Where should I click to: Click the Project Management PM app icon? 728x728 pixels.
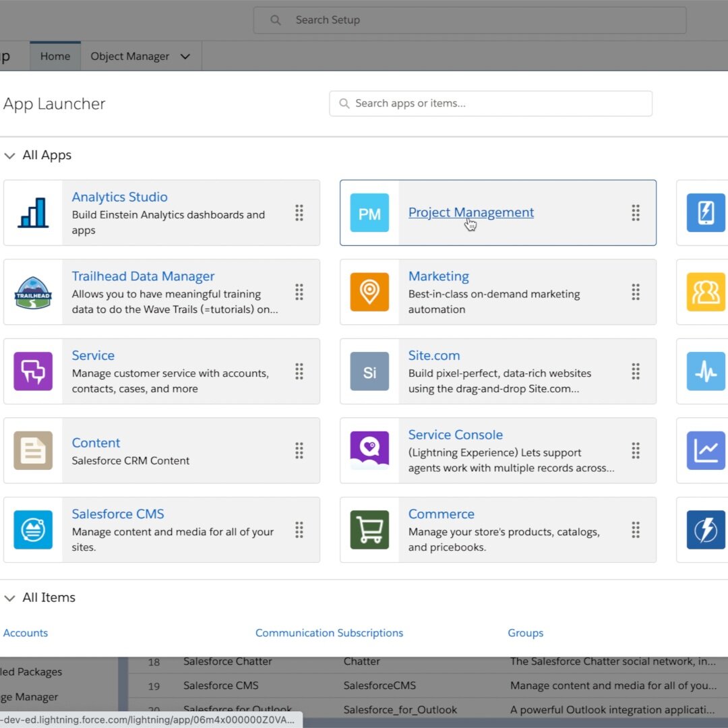[x=369, y=212]
